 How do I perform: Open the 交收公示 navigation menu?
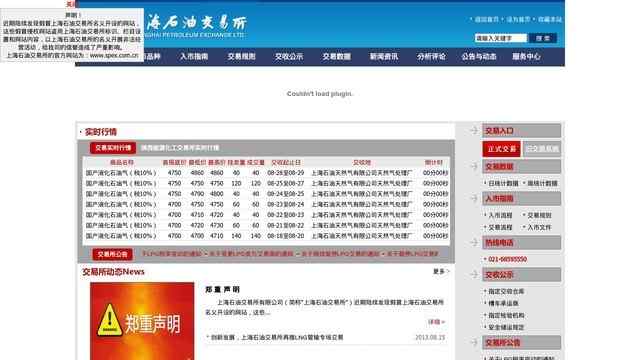pyautogui.click(x=289, y=56)
